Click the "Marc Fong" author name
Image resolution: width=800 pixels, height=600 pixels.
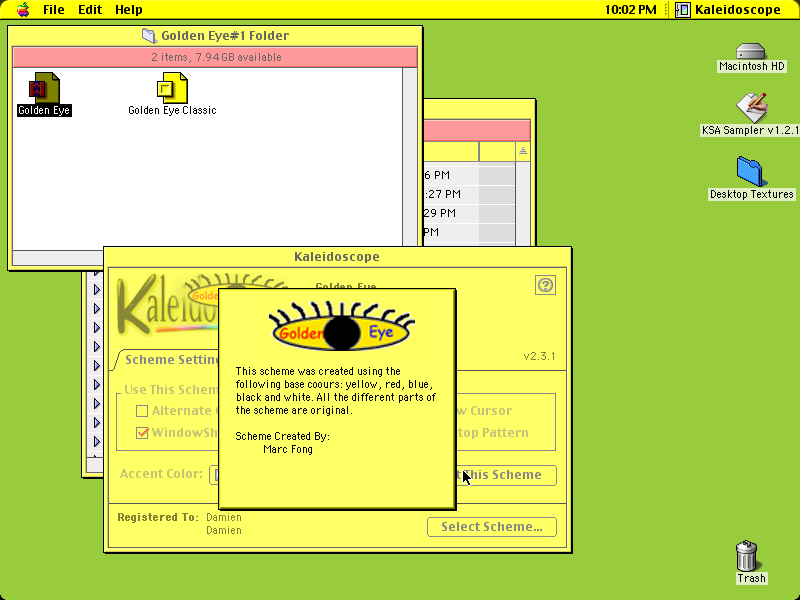click(288, 449)
